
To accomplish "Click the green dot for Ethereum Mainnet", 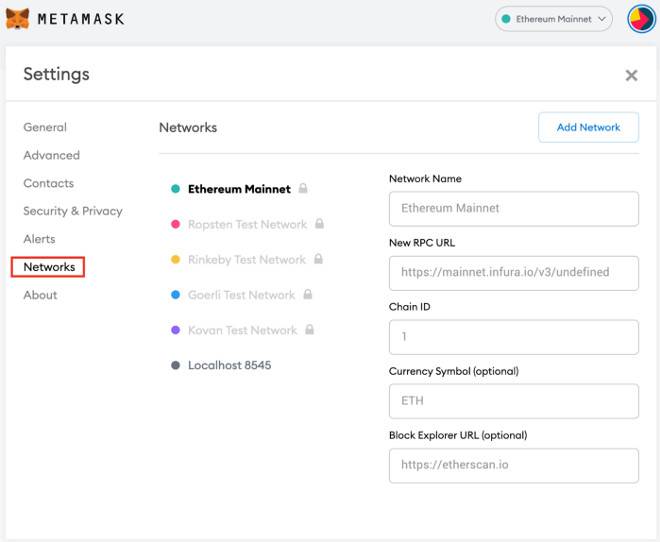I will point(176,189).
